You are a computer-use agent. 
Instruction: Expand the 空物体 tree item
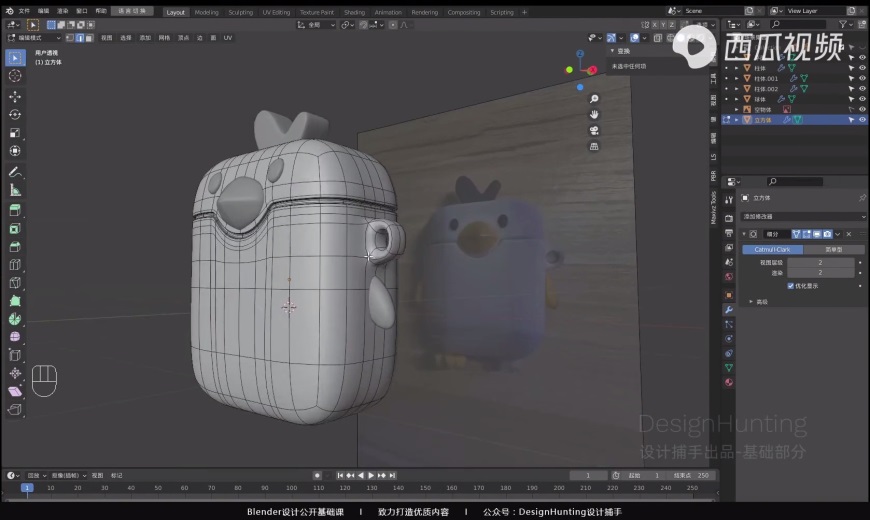pos(737,109)
